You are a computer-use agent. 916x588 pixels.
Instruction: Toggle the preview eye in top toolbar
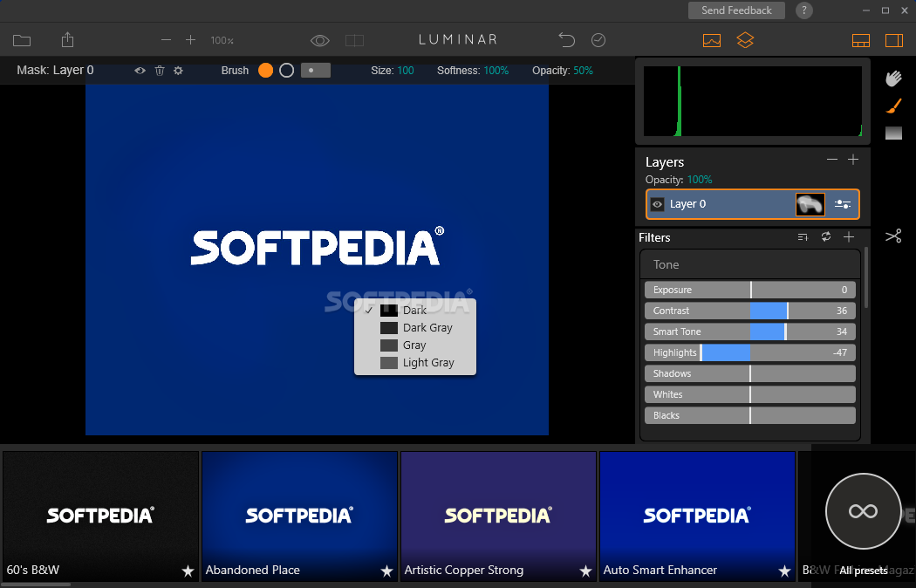pos(319,40)
